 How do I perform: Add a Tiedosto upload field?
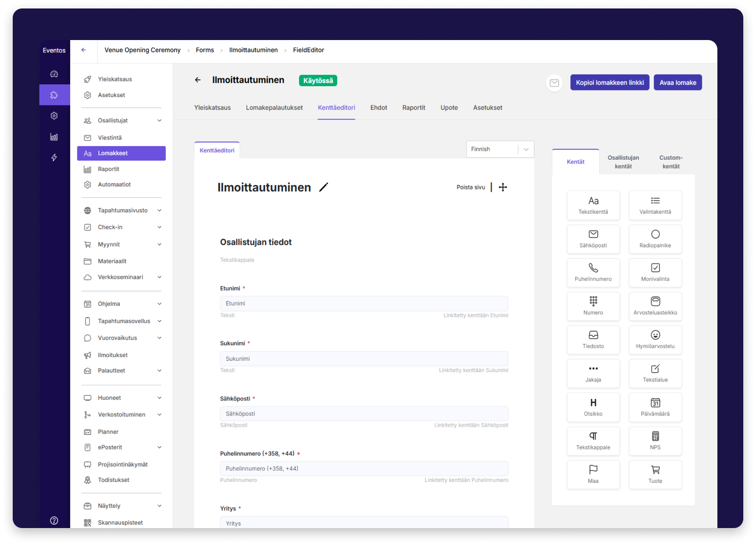(x=593, y=340)
